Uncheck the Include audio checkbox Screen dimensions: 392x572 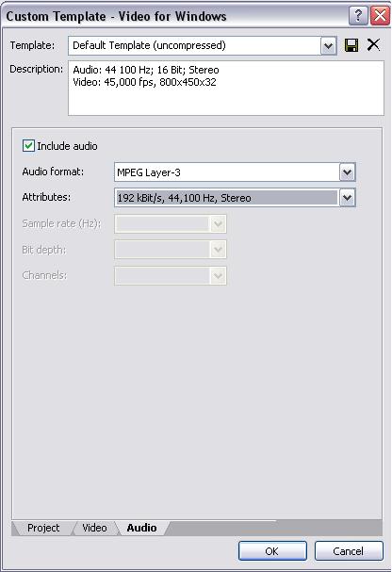28,146
